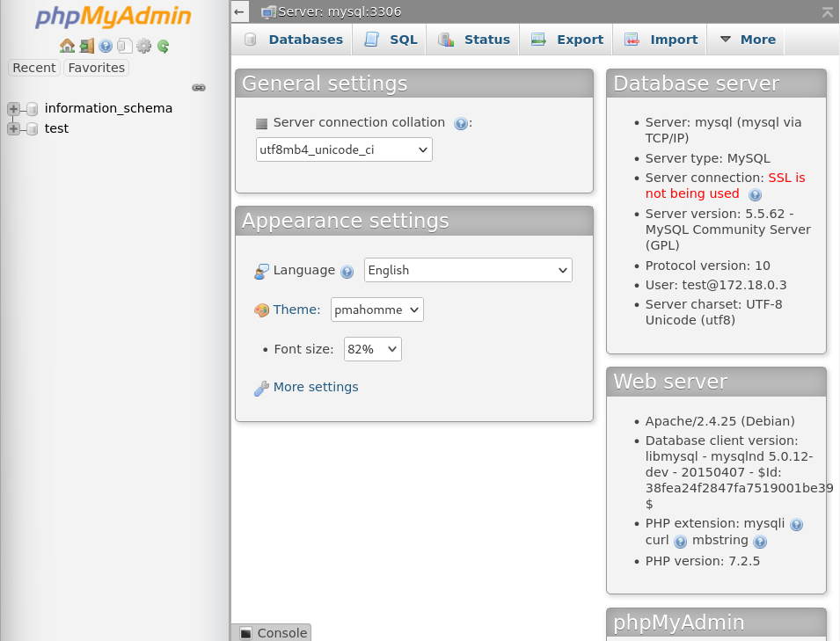Click the phpMyAdmin logo
840x641 pixels.
pos(113,16)
